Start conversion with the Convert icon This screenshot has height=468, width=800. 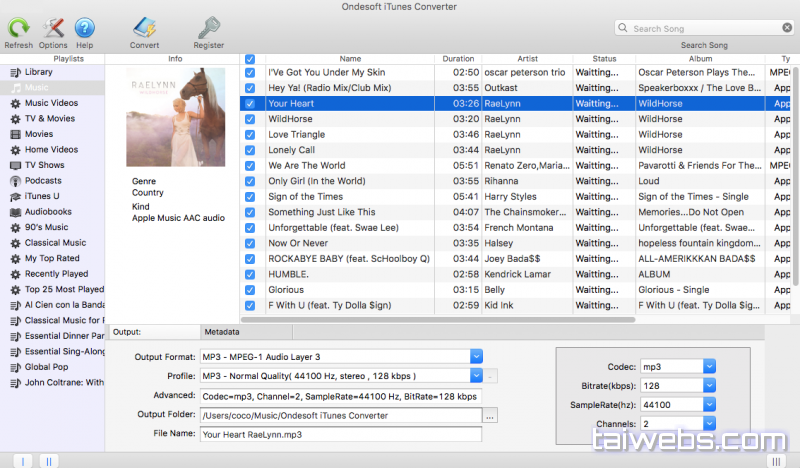pos(144,28)
